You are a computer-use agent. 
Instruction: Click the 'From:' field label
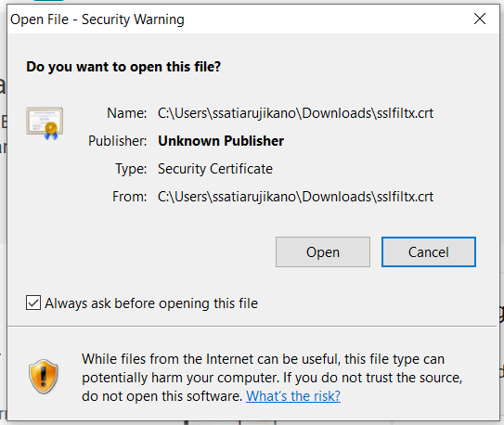pos(129,197)
